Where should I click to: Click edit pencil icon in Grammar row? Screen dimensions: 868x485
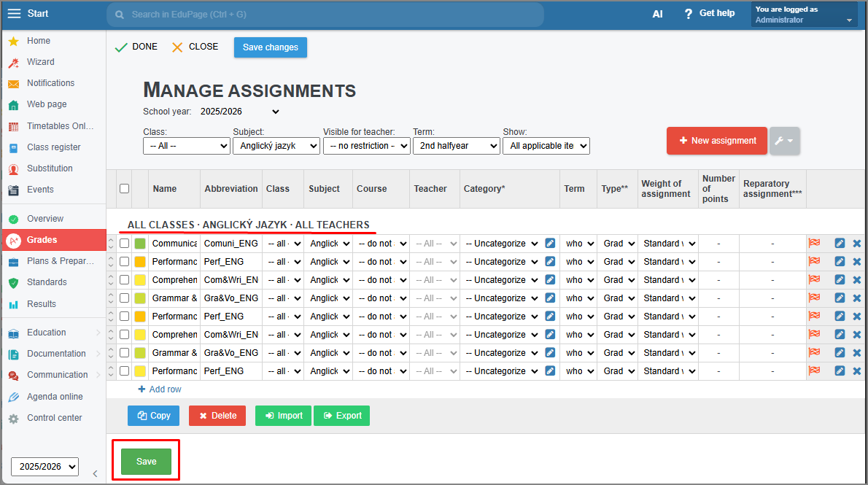pyautogui.click(x=840, y=298)
